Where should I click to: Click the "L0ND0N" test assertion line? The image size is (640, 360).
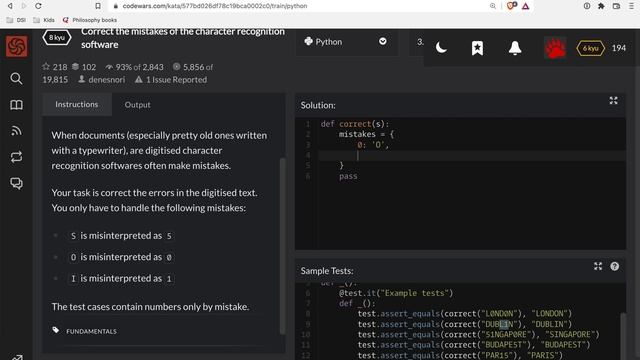(464, 313)
